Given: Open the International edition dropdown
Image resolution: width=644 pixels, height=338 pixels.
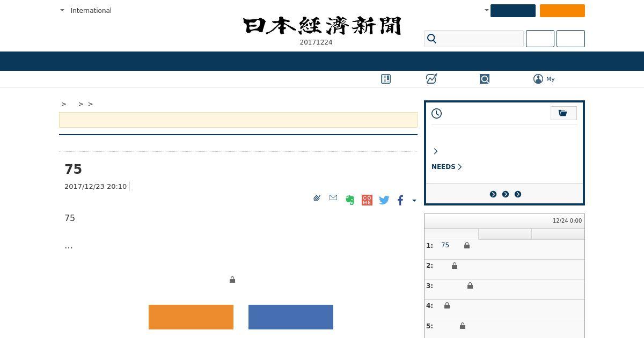Looking at the screenshot, I should (86, 10).
